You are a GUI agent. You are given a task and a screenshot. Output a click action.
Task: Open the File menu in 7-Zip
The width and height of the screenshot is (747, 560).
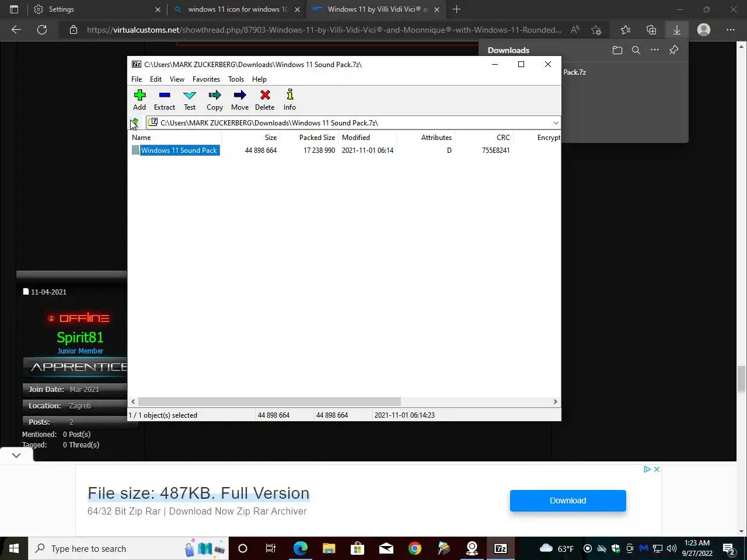[x=137, y=79]
